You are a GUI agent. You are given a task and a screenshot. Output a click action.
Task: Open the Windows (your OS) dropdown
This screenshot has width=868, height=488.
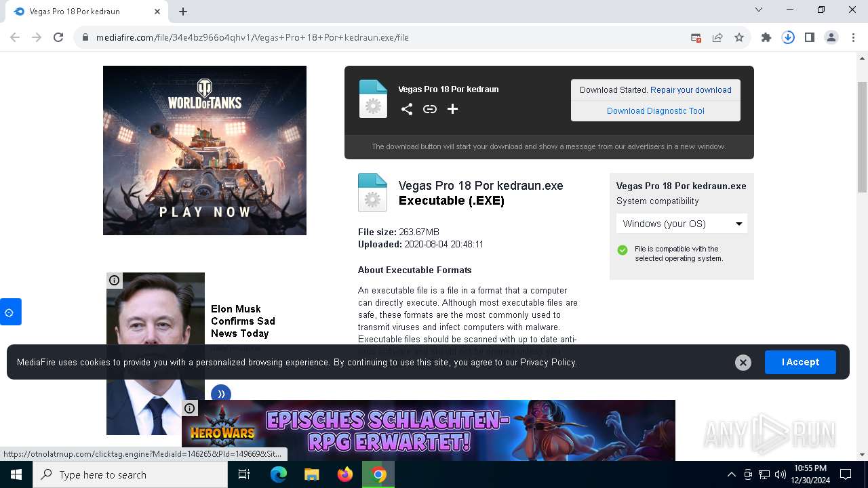[x=682, y=224]
